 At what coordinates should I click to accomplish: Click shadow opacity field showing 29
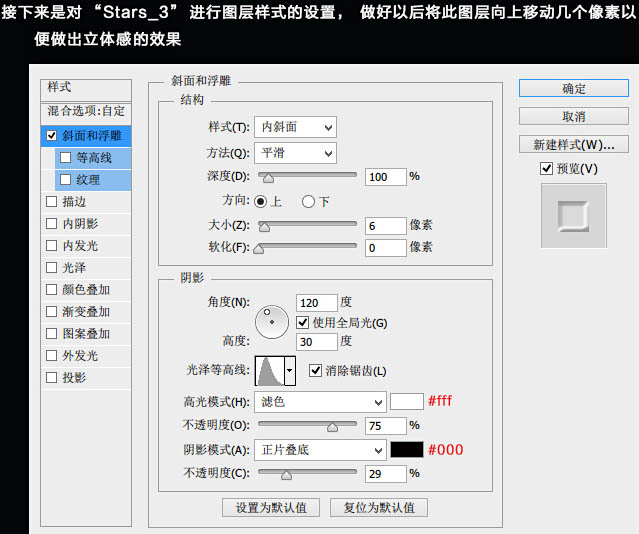coord(386,474)
